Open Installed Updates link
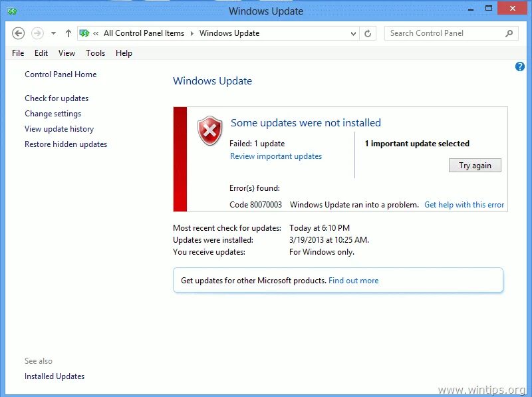532x397 pixels. click(x=55, y=376)
